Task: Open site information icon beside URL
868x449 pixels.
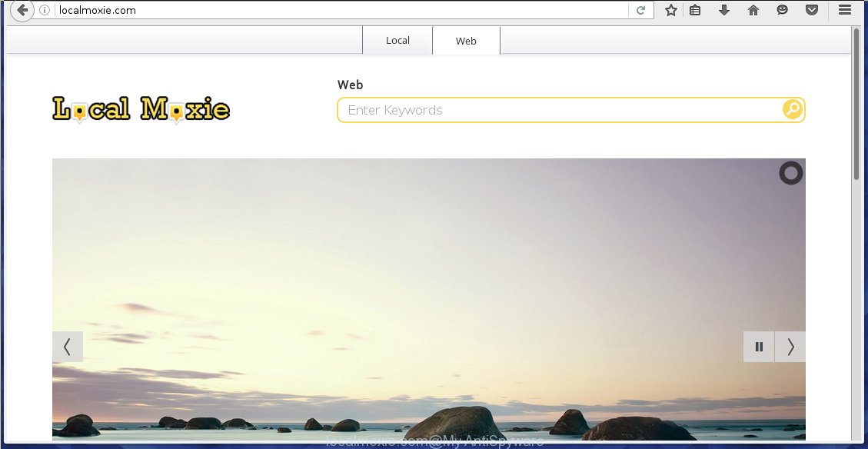Action: pyautogui.click(x=45, y=10)
